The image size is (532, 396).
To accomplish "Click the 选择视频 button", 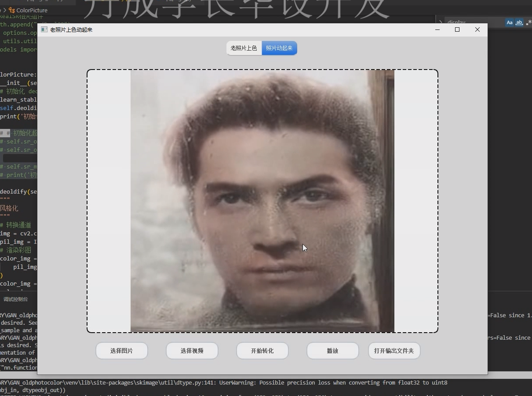I will click(x=192, y=351).
